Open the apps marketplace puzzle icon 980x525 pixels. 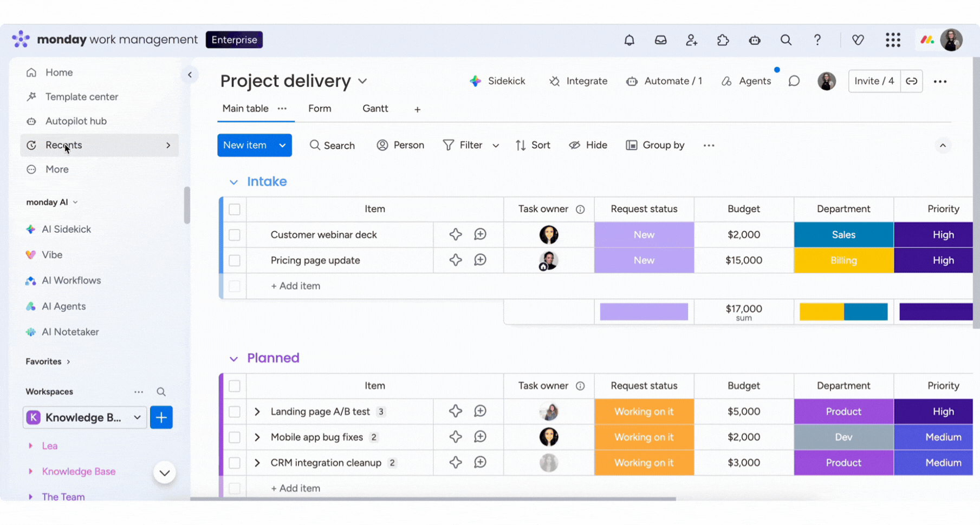(x=723, y=40)
